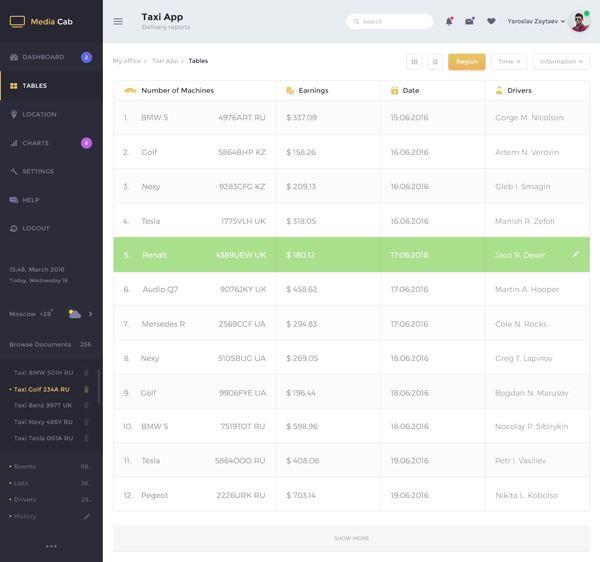Delete Taxi Golf 234A RU trash icon
Image resolution: width=600 pixels, height=562 pixels.
[86, 389]
